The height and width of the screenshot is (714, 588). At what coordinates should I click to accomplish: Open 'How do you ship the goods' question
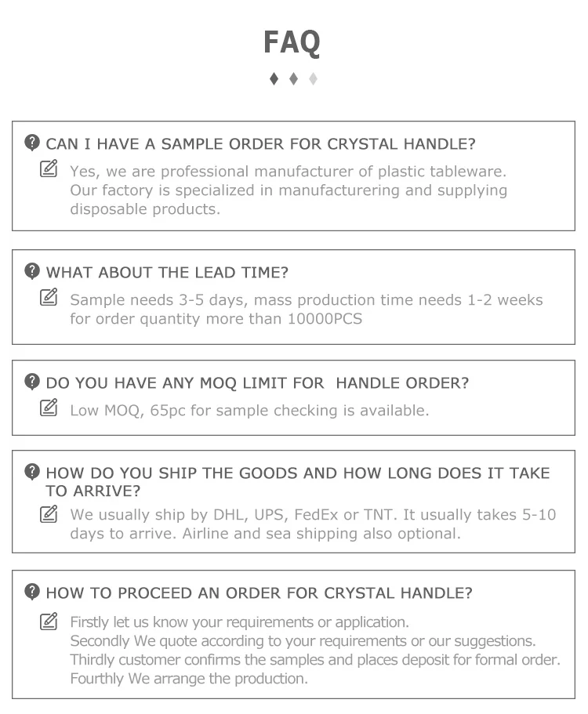click(x=298, y=473)
